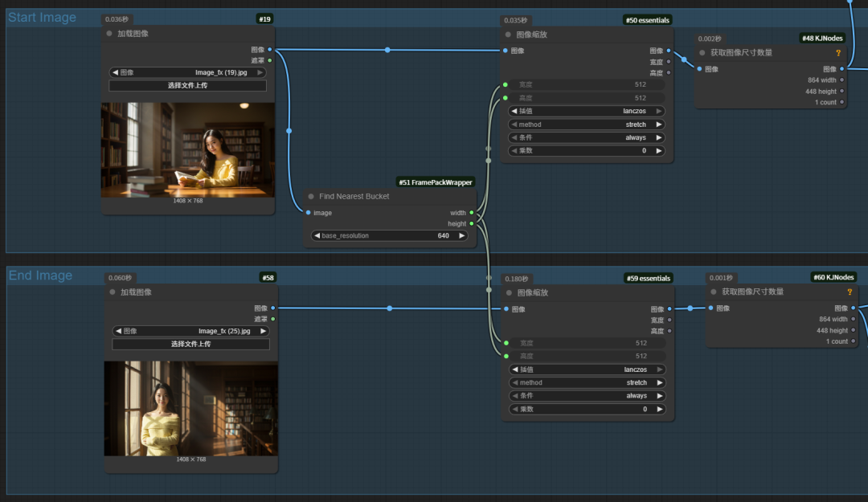Collapse node #48 获取图像尺寸数量
868x502 pixels.
point(702,52)
